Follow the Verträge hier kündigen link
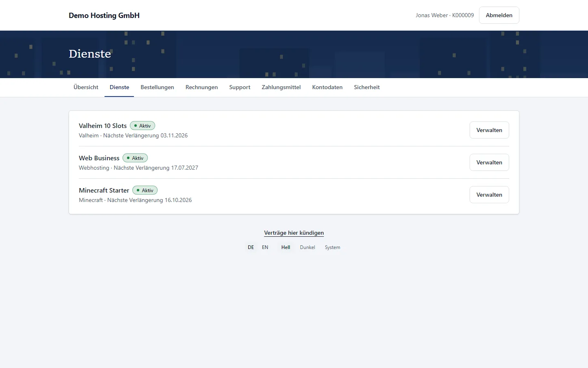The width and height of the screenshot is (588, 368). [x=294, y=233]
